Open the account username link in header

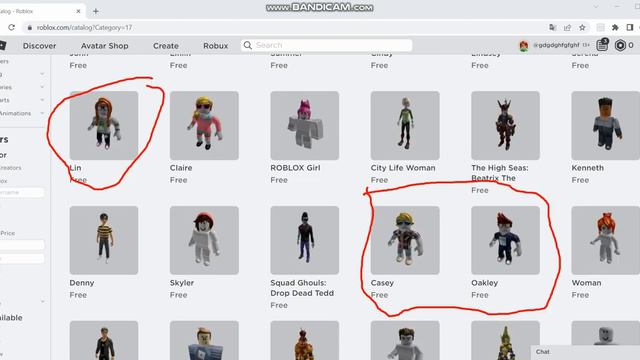click(x=556, y=45)
